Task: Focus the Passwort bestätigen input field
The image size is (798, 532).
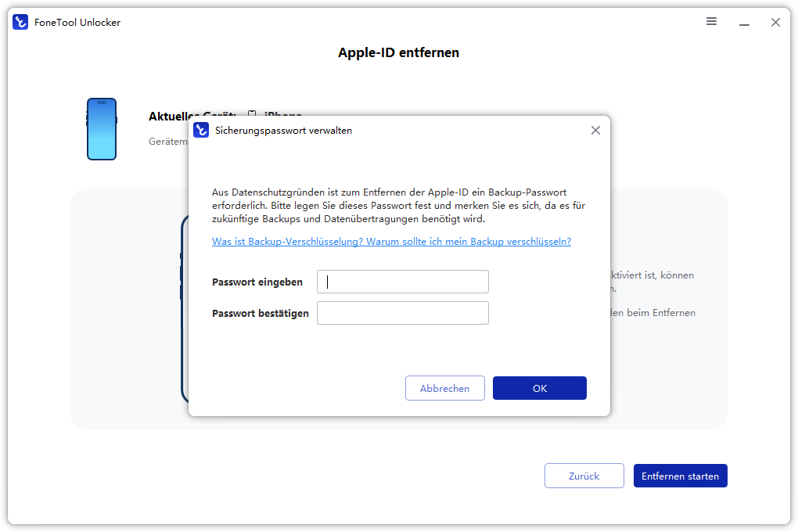Action: coord(403,313)
